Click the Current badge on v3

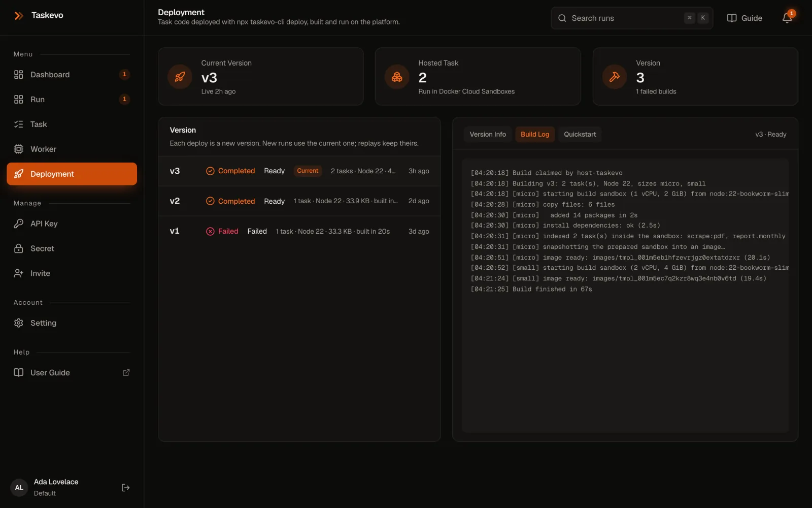point(308,171)
